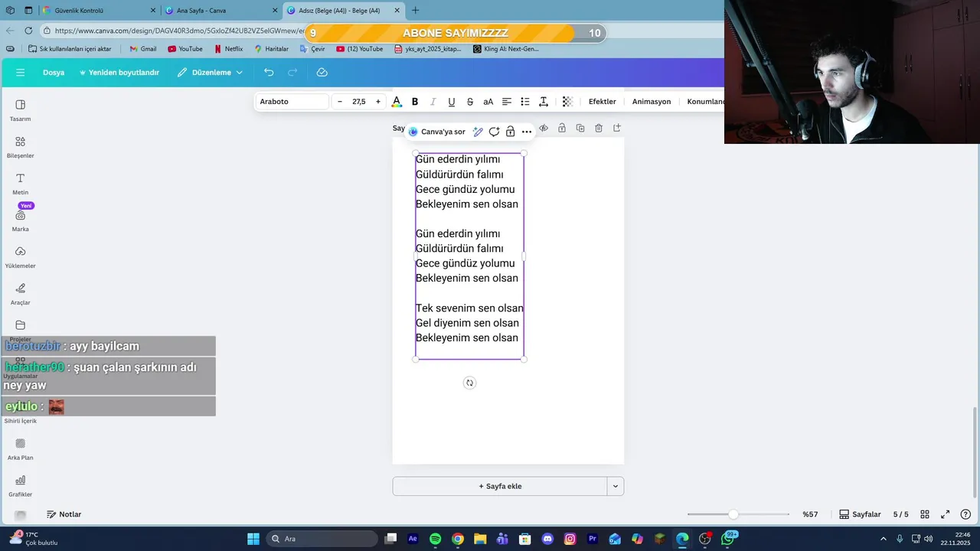Open the grid view of pages
Image resolution: width=980 pixels, height=551 pixels.
tap(925, 514)
